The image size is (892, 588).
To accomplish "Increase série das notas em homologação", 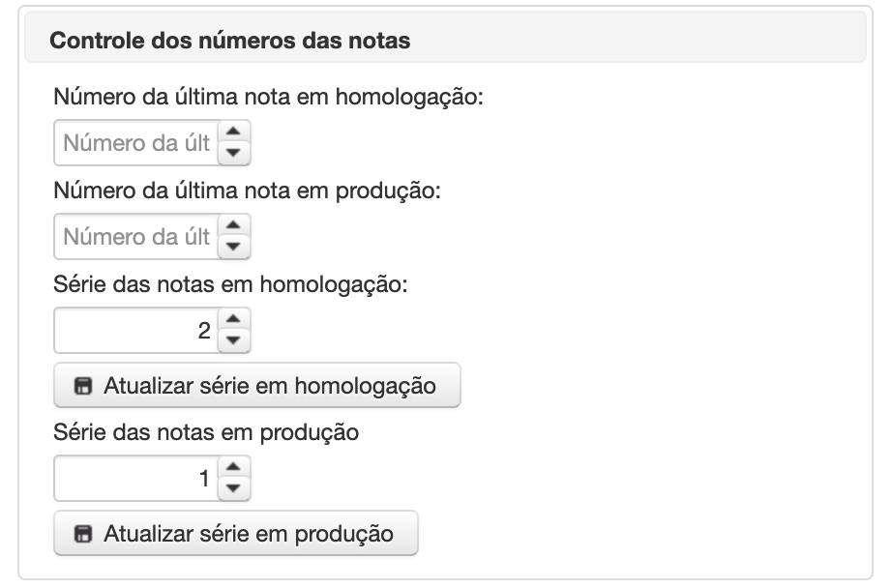I will tap(233, 319).
